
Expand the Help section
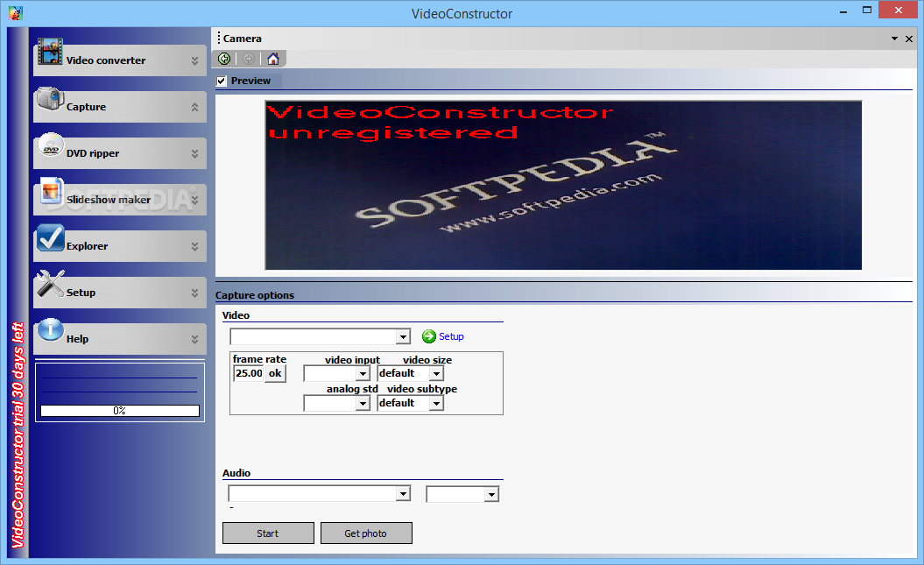pyautogui.click(x=194, y=339)
